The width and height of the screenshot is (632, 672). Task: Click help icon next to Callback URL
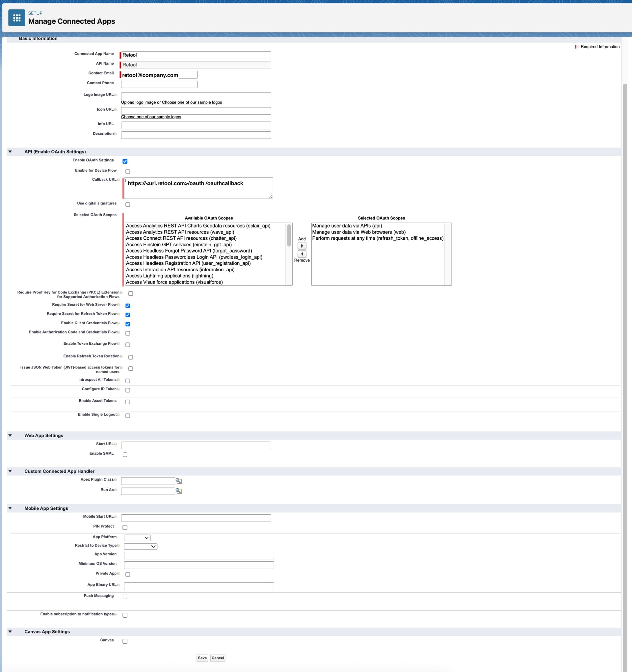click(x=118, y=180)
